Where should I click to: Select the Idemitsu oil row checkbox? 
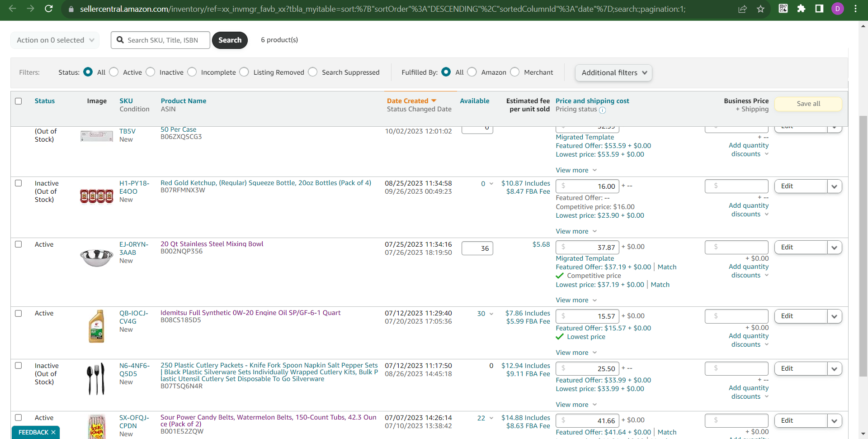coord(19,313)
